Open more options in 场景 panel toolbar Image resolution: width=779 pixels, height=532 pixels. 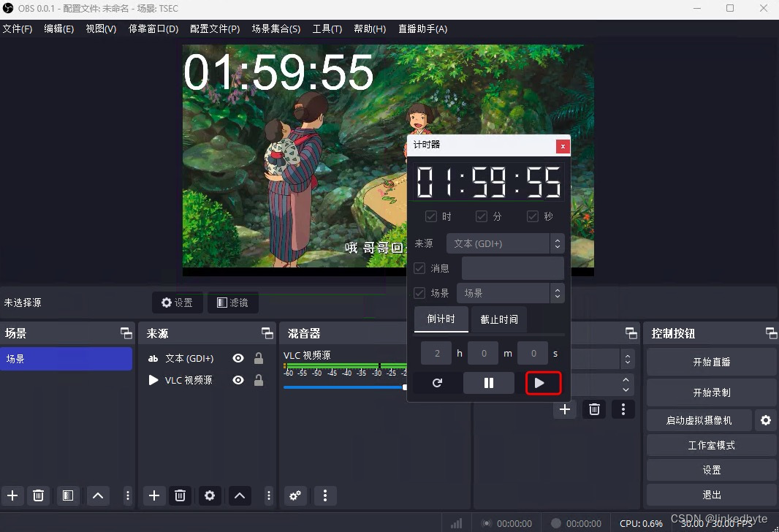[x=128, y=495]
